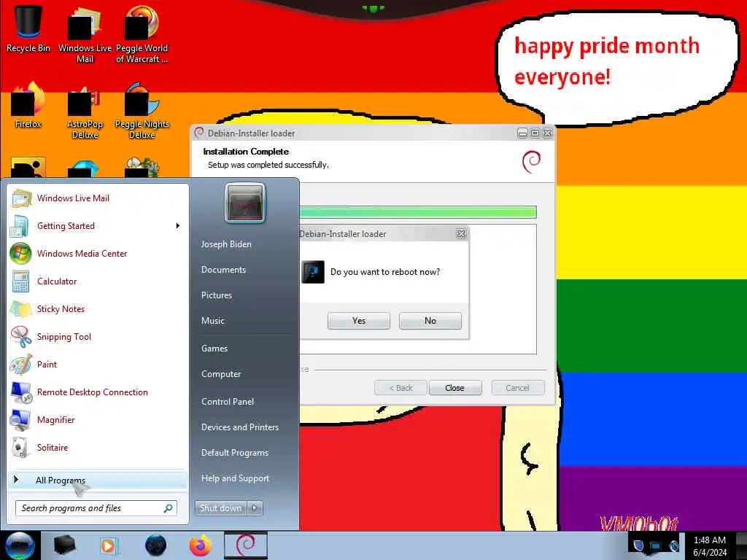
Task: Expand All Programs list
Action: tap(98, 480)
